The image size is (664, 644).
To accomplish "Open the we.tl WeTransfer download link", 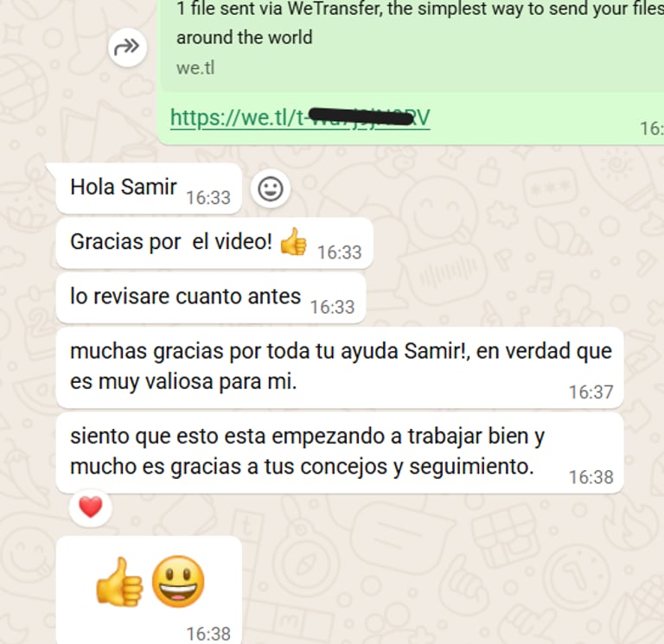I will 300,118.
